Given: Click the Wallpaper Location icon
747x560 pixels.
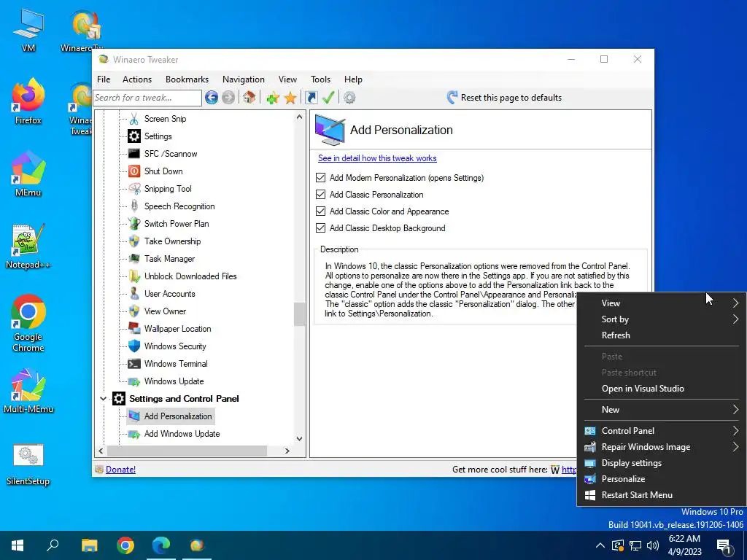Looking at the screenshot, I should tap(134, 329).
